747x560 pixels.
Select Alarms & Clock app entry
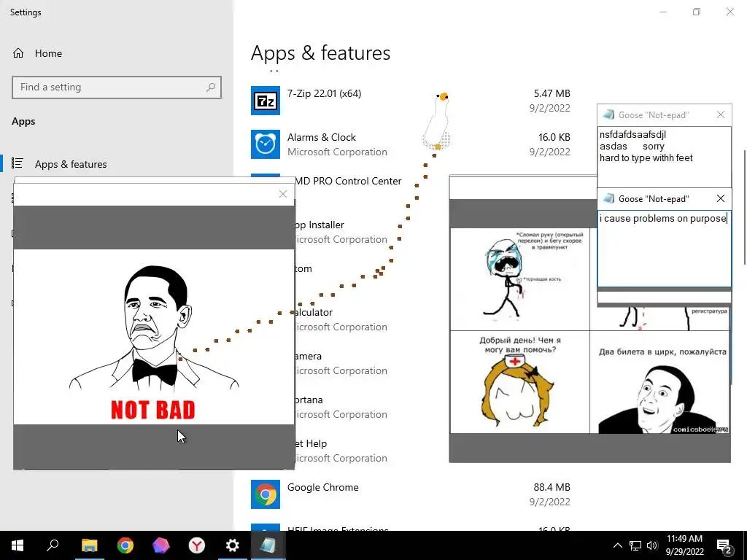322,138
